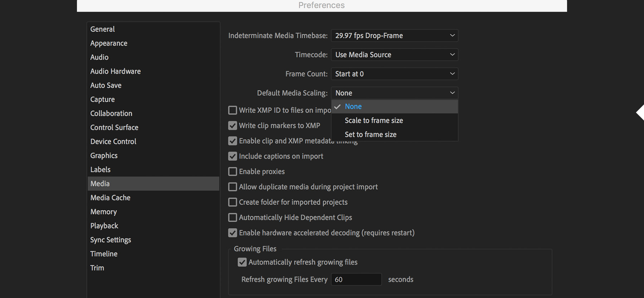Open the Frame Count dropdown
This screenshot has height=298, width=644.
tap(395, 74)
